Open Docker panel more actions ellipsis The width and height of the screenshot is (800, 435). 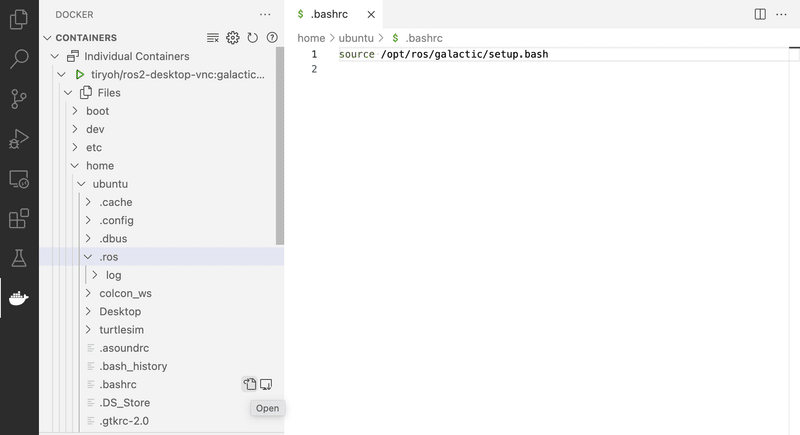pos(265,14)
